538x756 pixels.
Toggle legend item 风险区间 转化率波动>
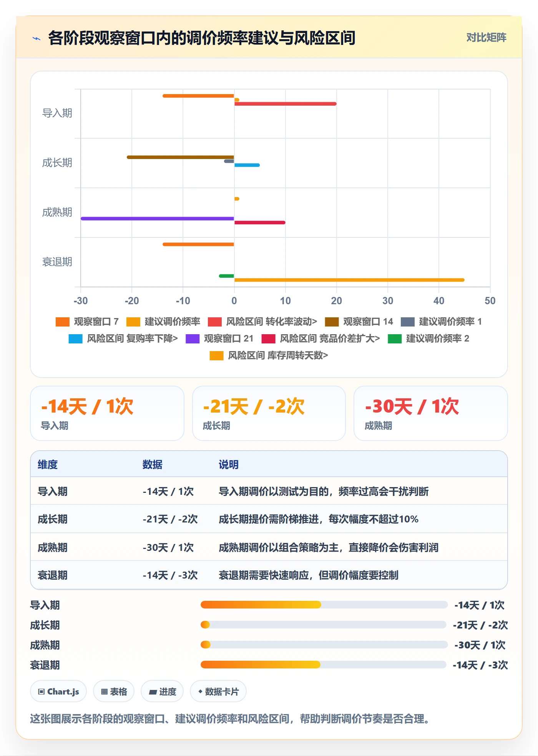click(x=262, y=322)
